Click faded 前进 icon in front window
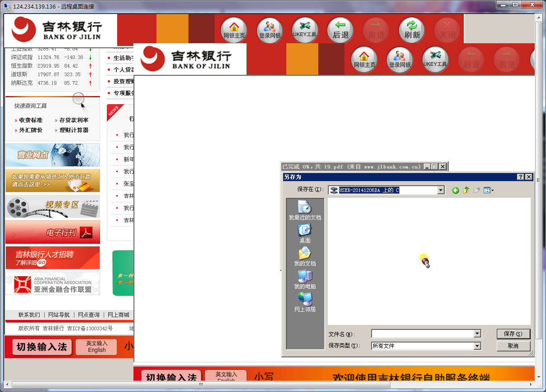 tap(507, 59)
